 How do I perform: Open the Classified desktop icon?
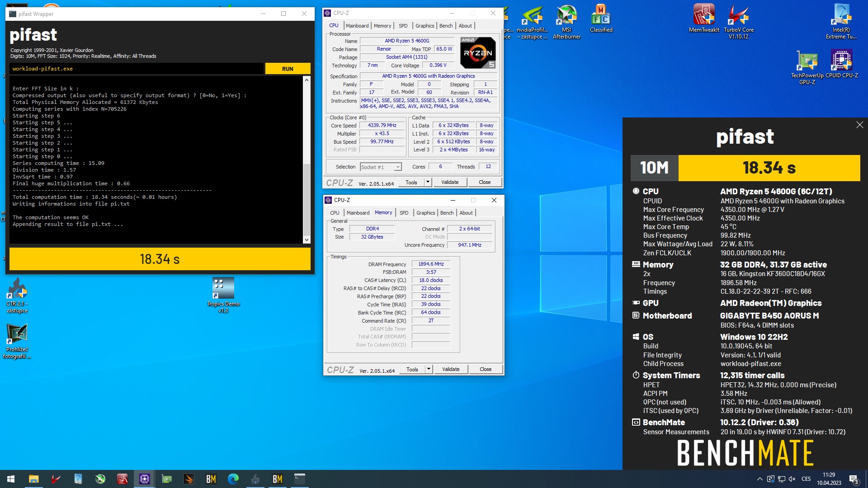coord(601,19)
